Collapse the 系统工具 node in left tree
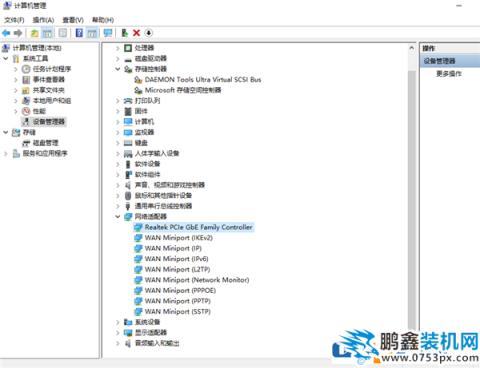Image resolution: width=480 pixels, height=368 pixels. 6,58
